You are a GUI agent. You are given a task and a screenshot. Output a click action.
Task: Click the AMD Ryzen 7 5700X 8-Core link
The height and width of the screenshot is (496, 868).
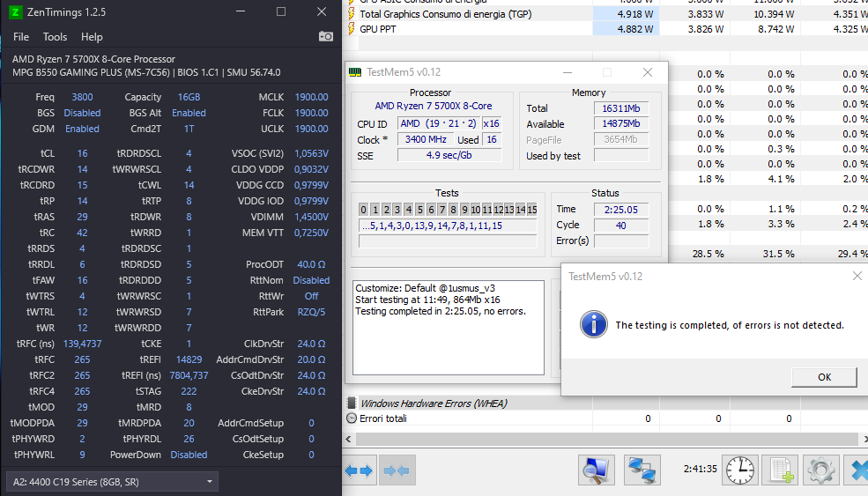(x=433, y=106)
